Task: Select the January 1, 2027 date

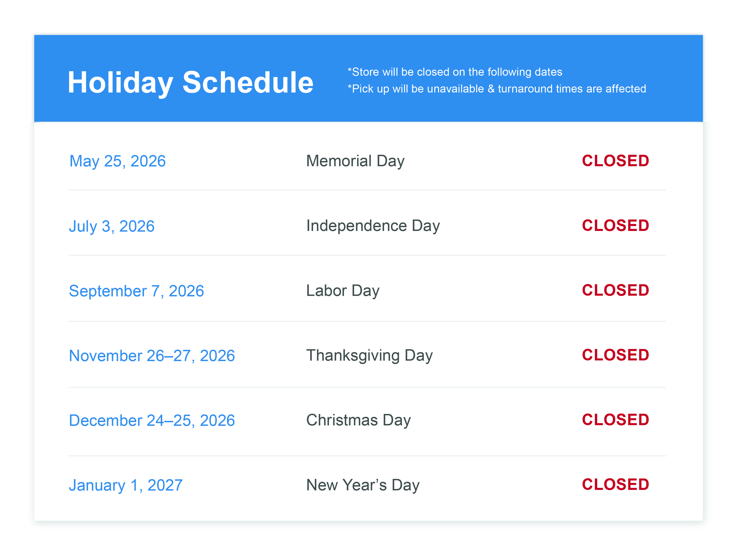Action: click(x=126, y=485)
